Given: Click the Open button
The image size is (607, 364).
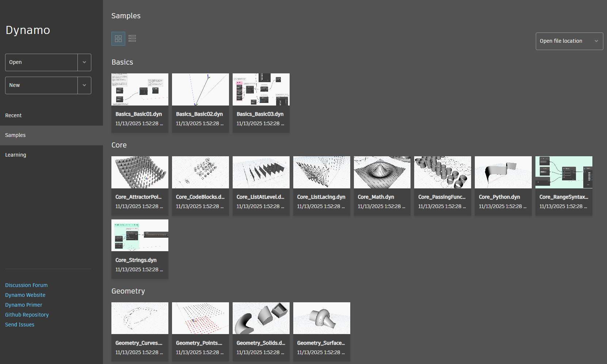Looking at the screenshot, I should click(41, 62).
